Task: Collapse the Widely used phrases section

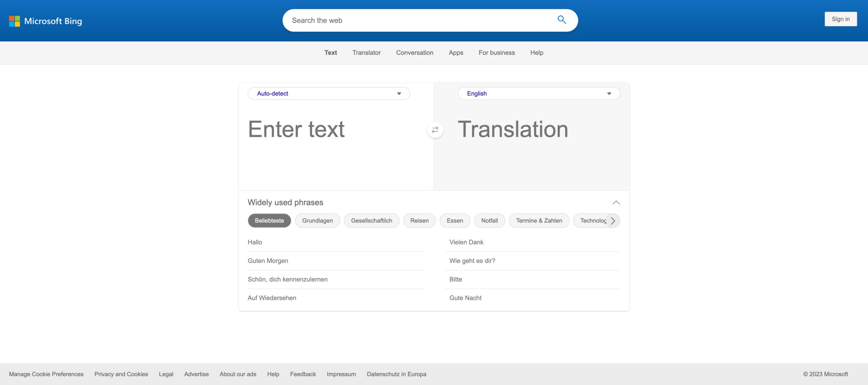Action: pos(616,202)
